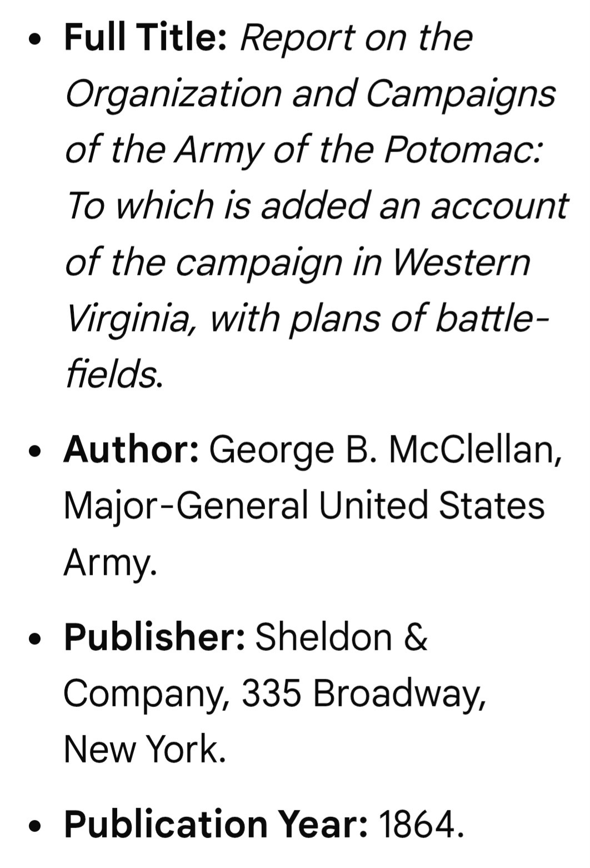Click the words "United States"
This screenshot has height=868, width=590.
[431, 505]
